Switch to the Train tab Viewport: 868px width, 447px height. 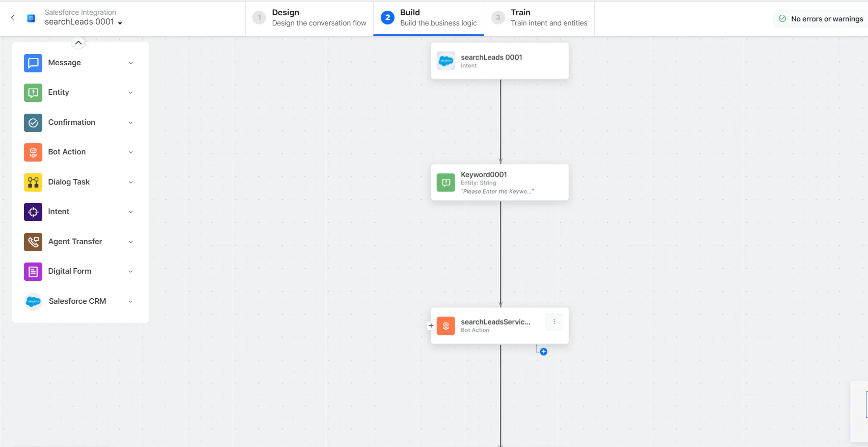539,18
